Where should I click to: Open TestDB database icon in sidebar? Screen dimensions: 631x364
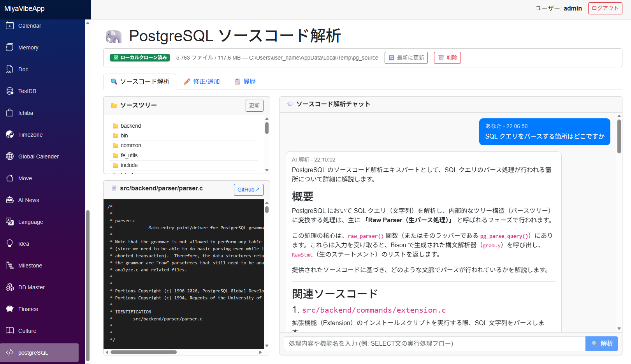coord(10,91)
